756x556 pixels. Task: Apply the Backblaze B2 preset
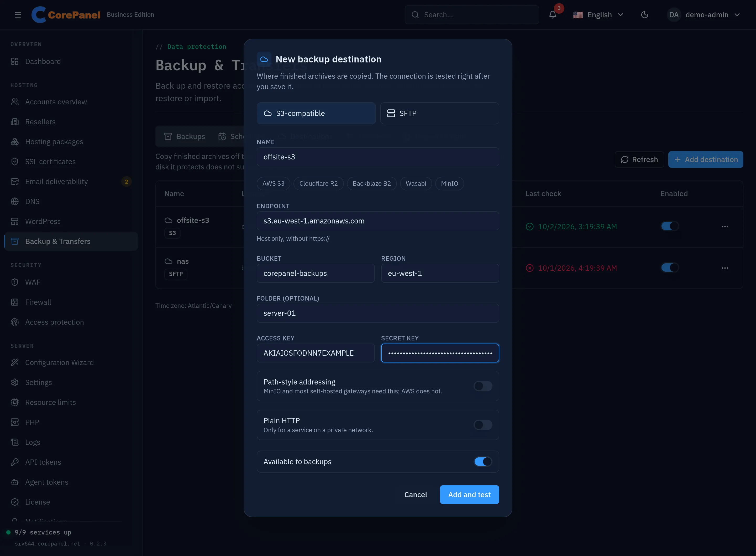372,183
